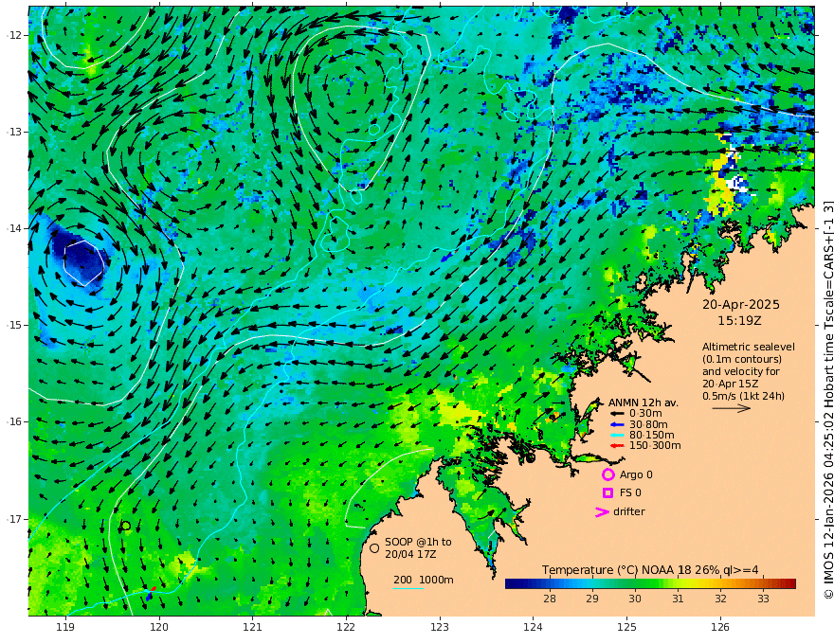The image size is (834, 644).
Task: Click the 20-Apr-2025 date label
Action: pos(740,305)
